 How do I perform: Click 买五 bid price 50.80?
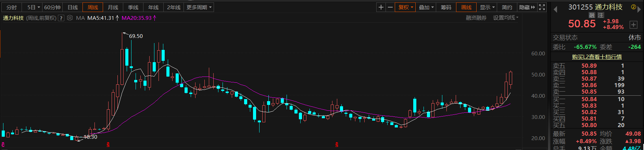[589, 125]
